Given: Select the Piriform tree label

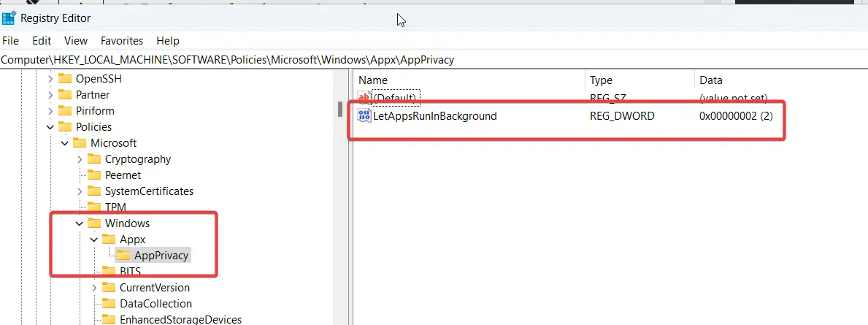Looking at the screenshot, I should pyautogui.click(x=95, y=111).
